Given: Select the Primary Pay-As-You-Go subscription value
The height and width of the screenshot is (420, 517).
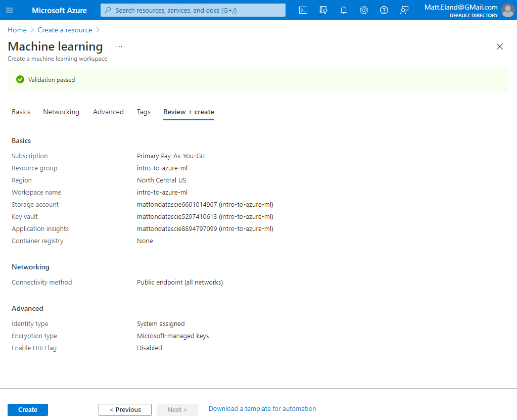Looking at the screenshot, I should 171,156.
